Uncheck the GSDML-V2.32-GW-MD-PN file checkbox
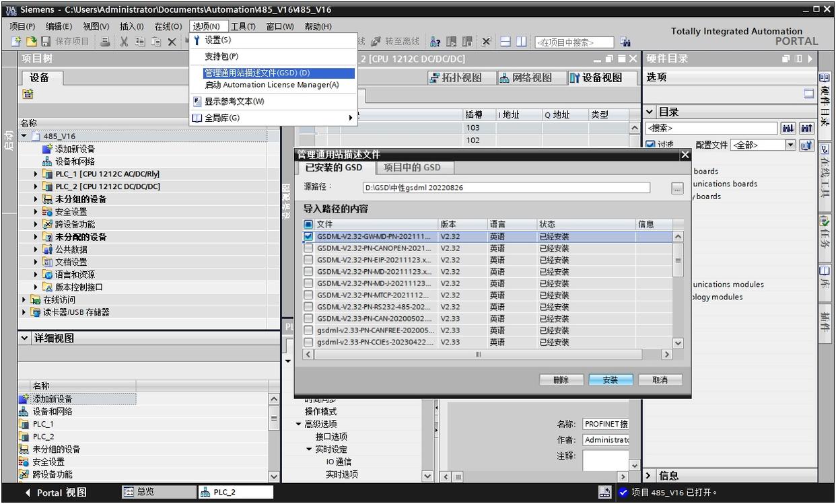836x504 pixels. [308, 237]
